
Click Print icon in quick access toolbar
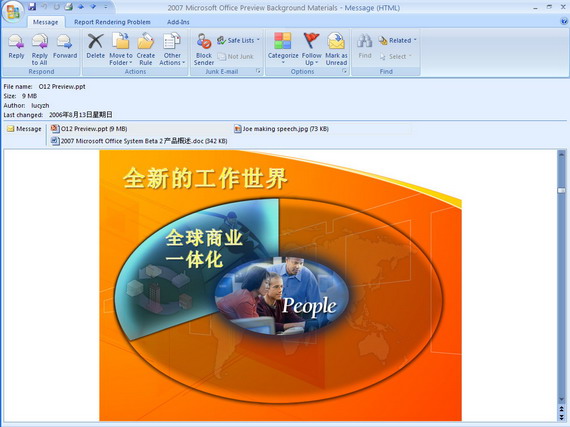click(68, 6)
